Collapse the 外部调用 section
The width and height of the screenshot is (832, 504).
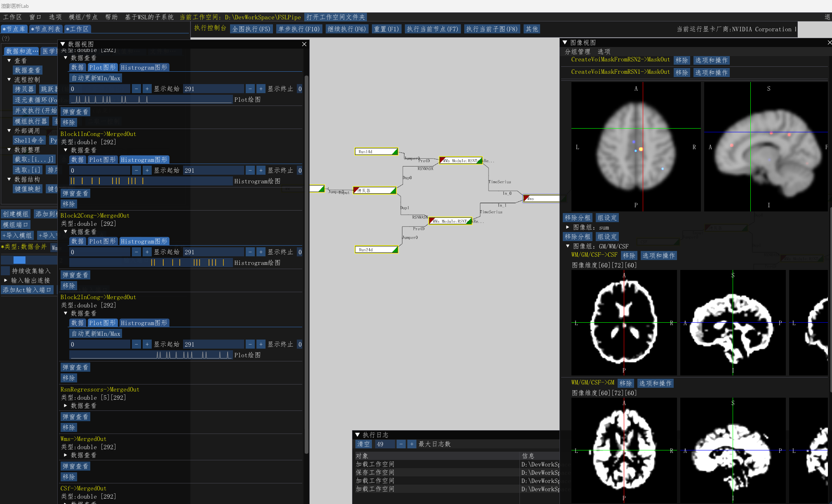point(9,131)
